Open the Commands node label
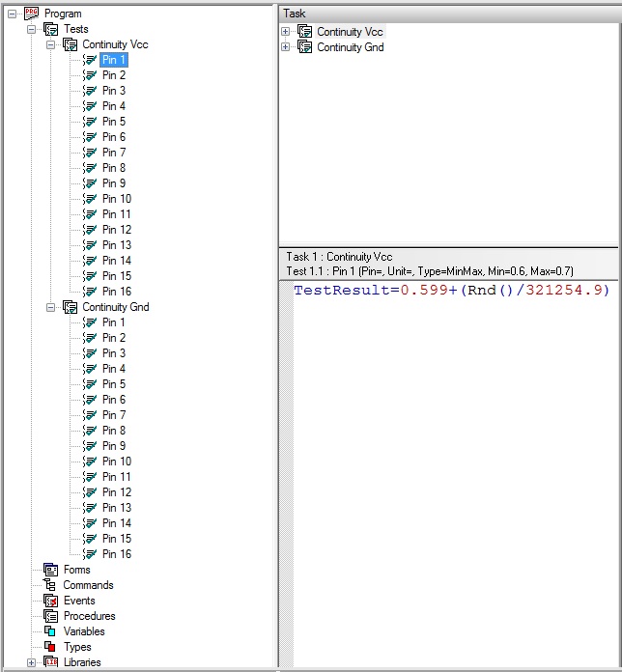Screen dimensions: 622x672 [88, 585]
